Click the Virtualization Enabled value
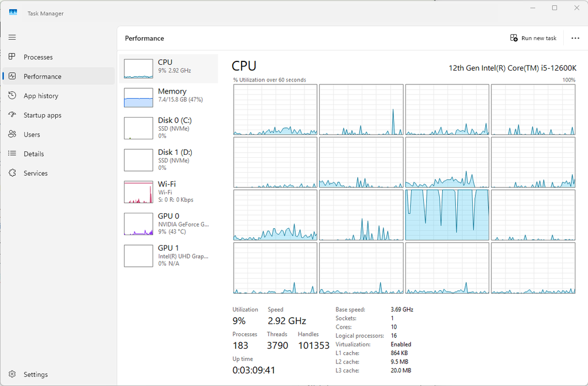This screenshot has width=588, height=386. [x=401, y=344]
